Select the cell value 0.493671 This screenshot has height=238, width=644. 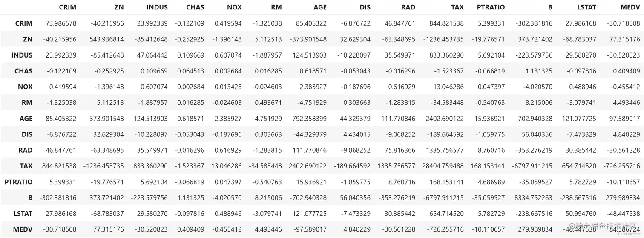click(268, 102)
